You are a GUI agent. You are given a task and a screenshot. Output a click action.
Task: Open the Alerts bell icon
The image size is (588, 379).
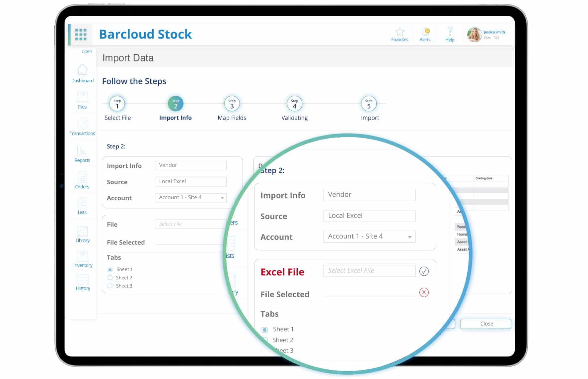pos(425,32)
